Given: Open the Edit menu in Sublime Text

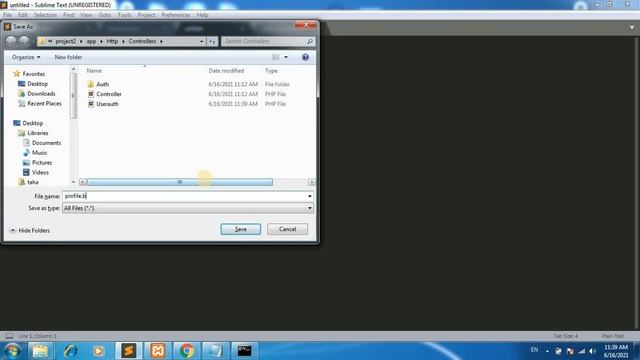Looking at the screenshot, I should click(23, 15).
